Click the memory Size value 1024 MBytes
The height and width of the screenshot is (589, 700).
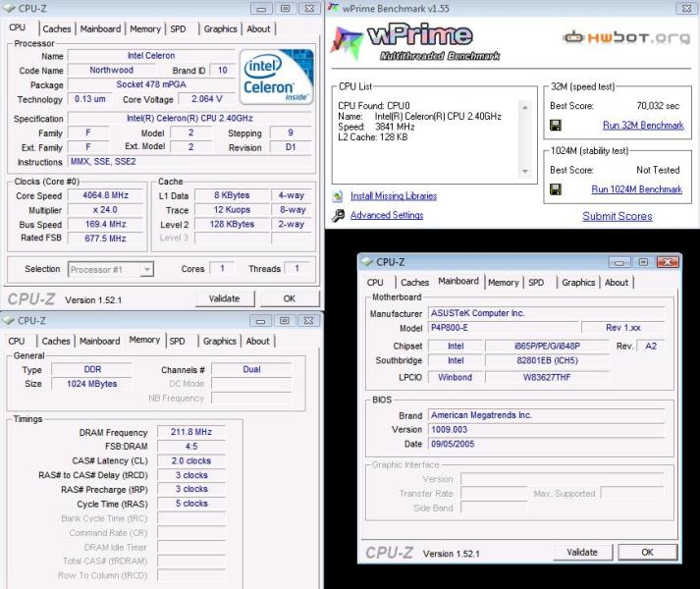(91, 384)
